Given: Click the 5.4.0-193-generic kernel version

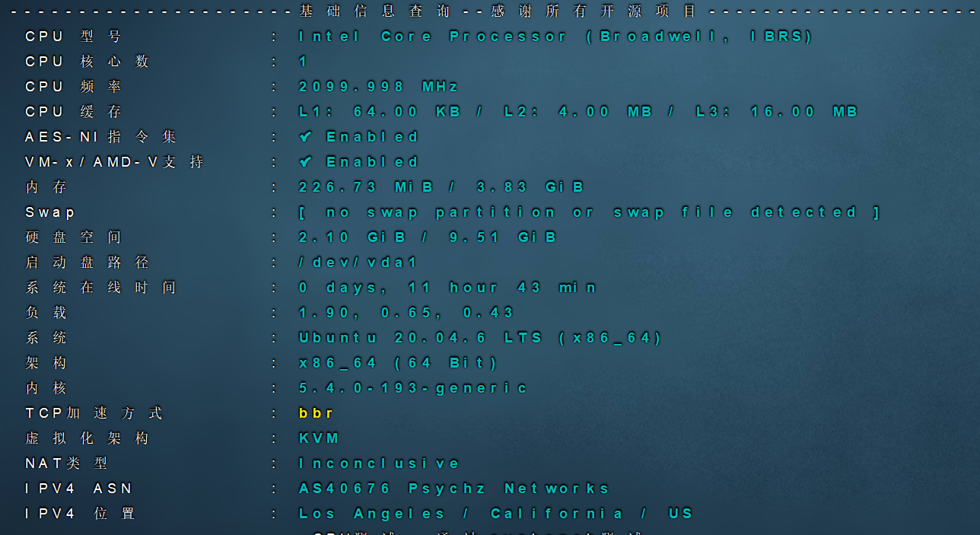Looking at the screenshot, I should pos(412,388).
